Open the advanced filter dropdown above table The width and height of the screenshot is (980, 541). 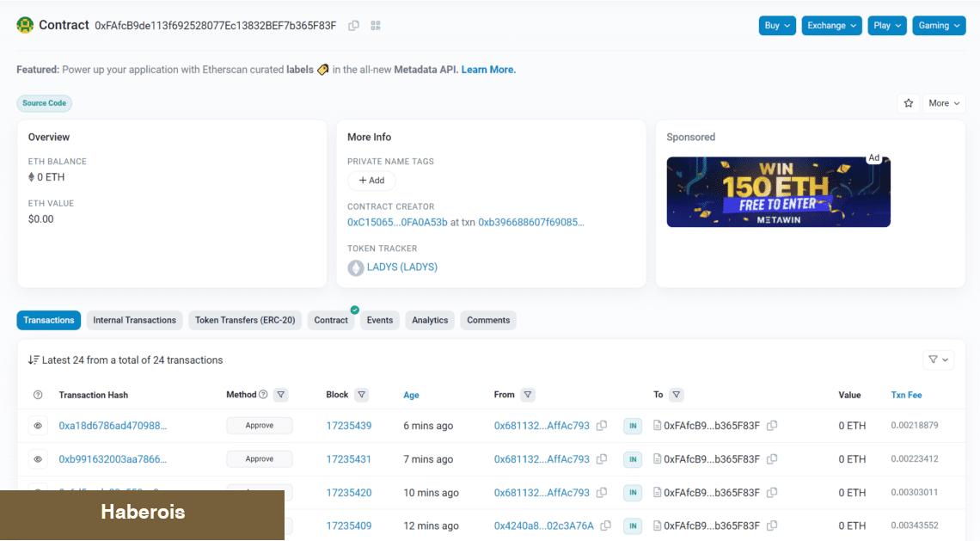[938, 360]
